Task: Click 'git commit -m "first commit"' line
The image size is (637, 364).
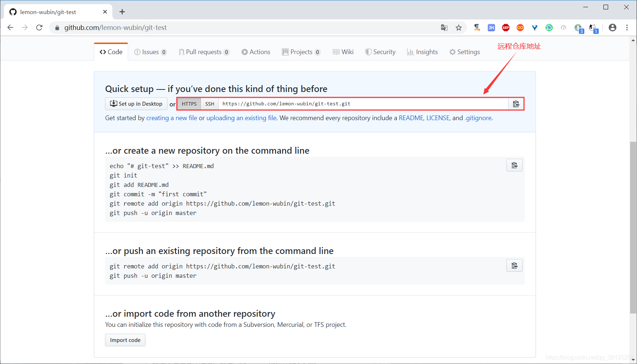Action: [158, 194]
